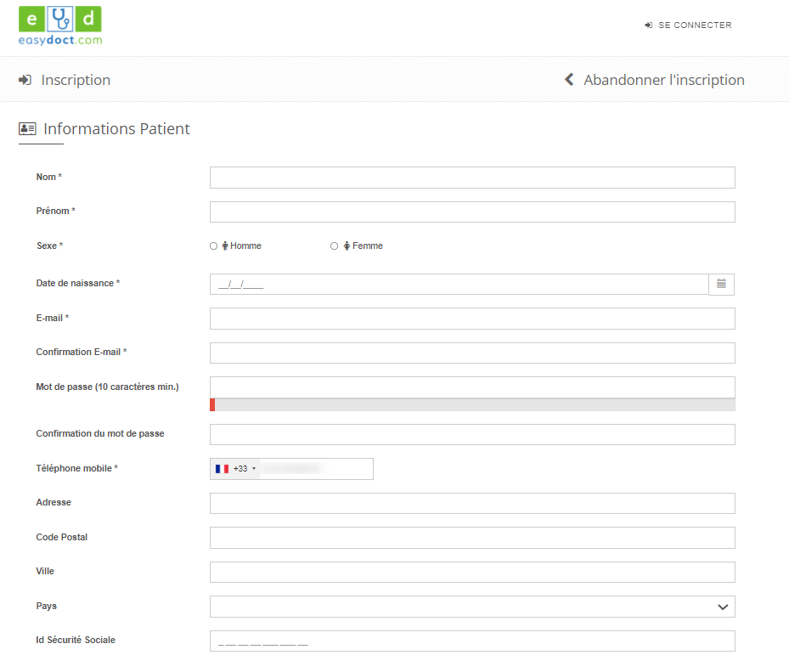This screenshot has height=672, width=789.
Task: Click the SE CONNECTER link
Action: click(694, 25)
